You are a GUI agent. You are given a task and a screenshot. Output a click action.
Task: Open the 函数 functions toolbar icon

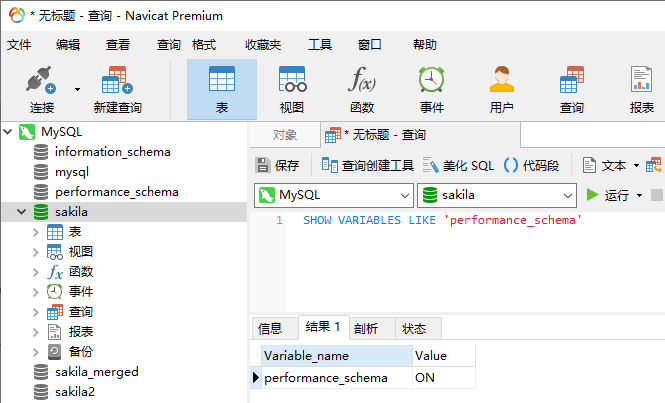coord(362,89)
